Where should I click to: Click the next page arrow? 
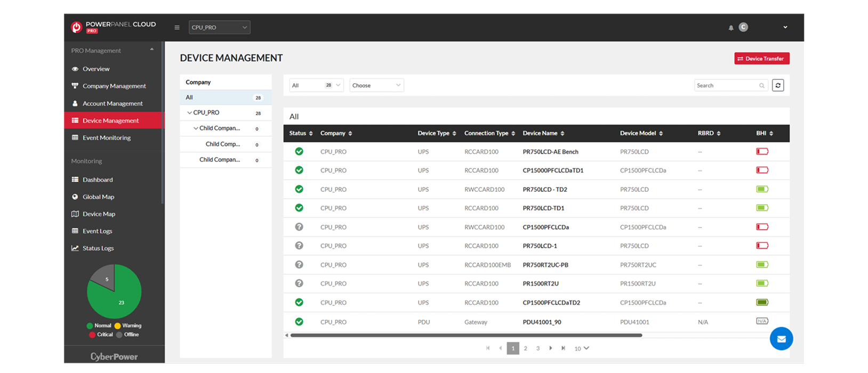pos(551,348)
